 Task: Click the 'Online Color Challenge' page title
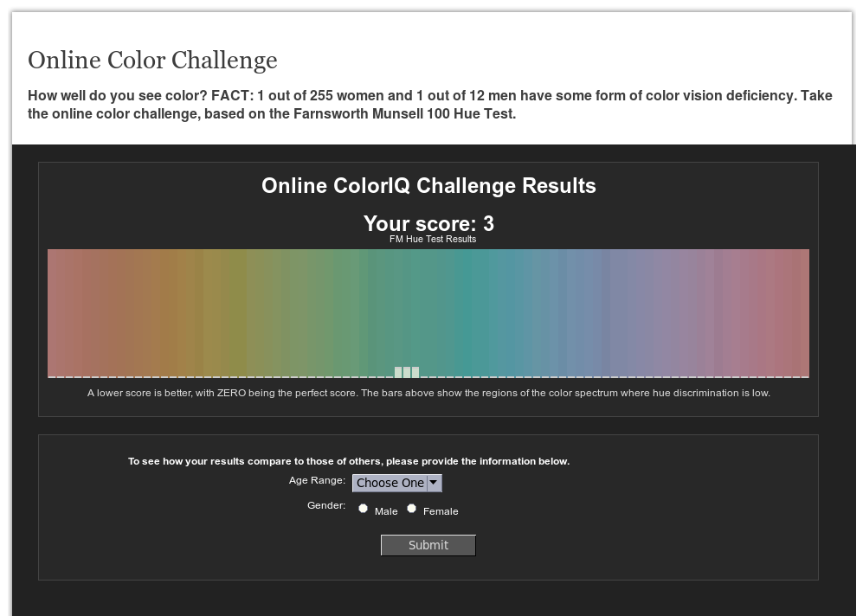[x=152, y=61]
